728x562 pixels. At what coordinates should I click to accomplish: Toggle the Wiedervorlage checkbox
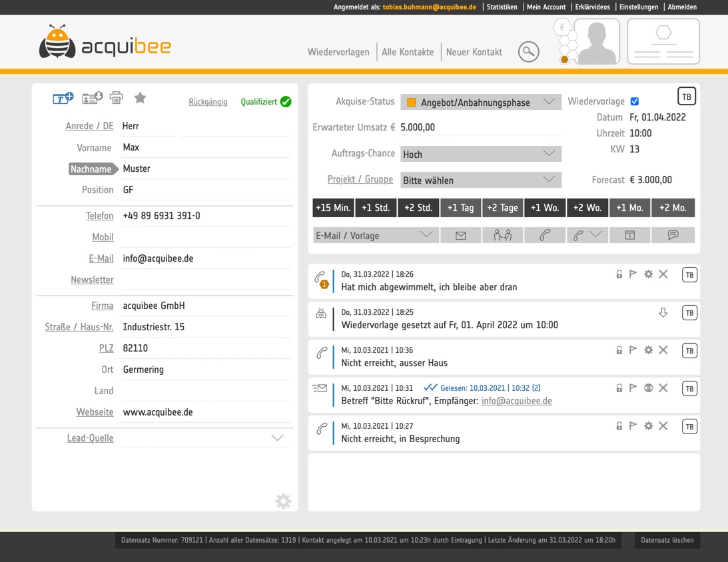pos(635,101)
